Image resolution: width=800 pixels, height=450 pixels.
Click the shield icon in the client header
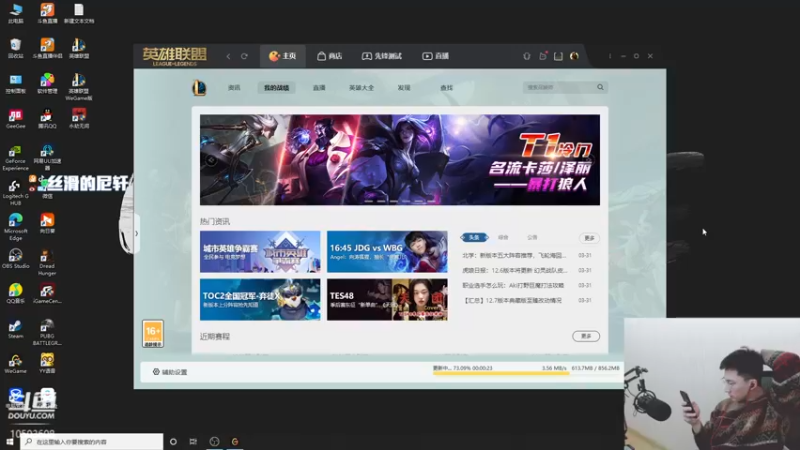527,56
